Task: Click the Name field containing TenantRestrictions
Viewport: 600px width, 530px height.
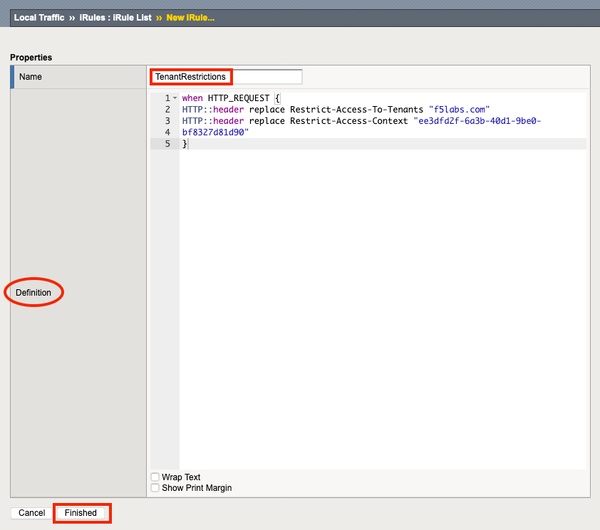Action: click(x=226, y=77)
